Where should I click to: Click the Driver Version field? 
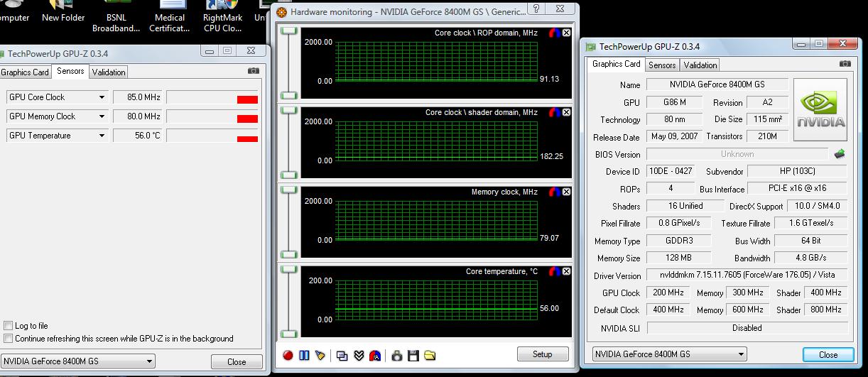[x=747, y=275]
